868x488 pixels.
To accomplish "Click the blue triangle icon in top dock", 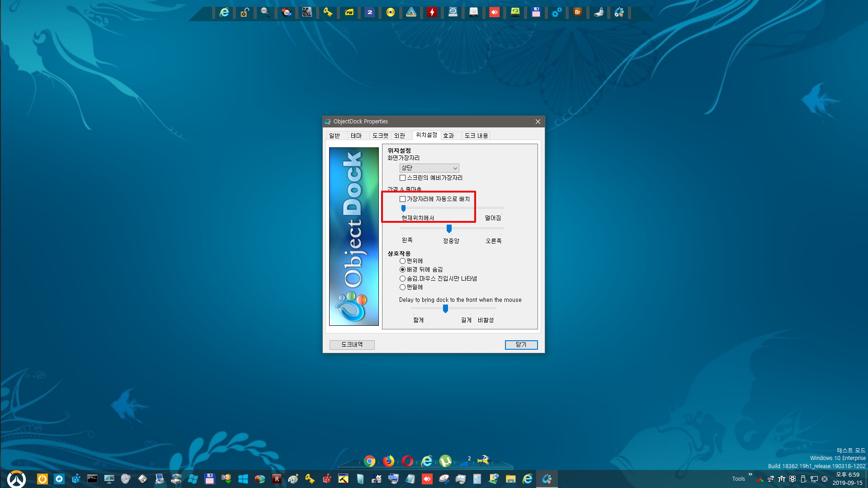I will click(x=411, y=12).
